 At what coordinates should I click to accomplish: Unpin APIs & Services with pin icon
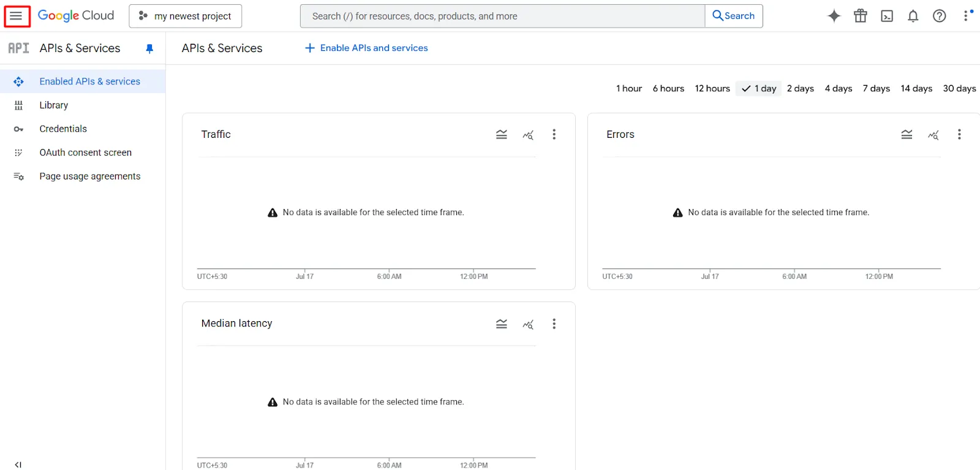(149, 49)
